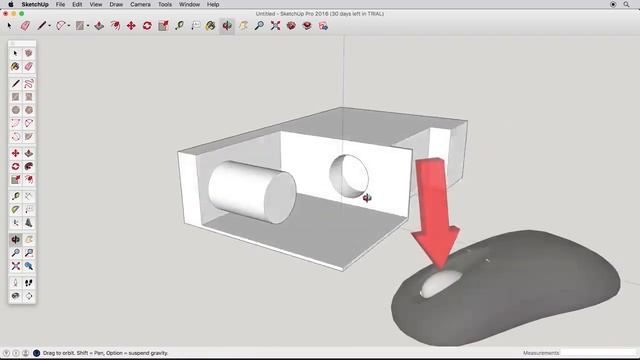Activate the Rotate tool in top toolbar
The height and width of the screenshot is (360, 640).
[x=147, y=26]
